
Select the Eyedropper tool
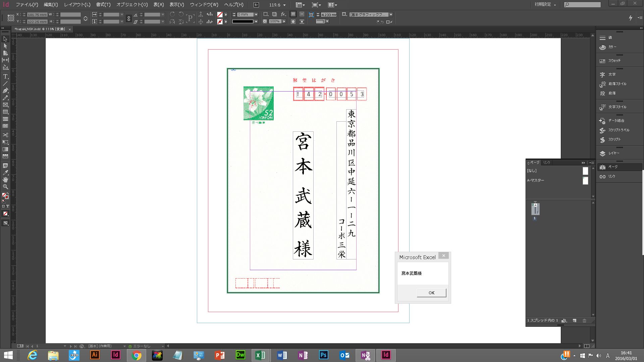point(5,173)
